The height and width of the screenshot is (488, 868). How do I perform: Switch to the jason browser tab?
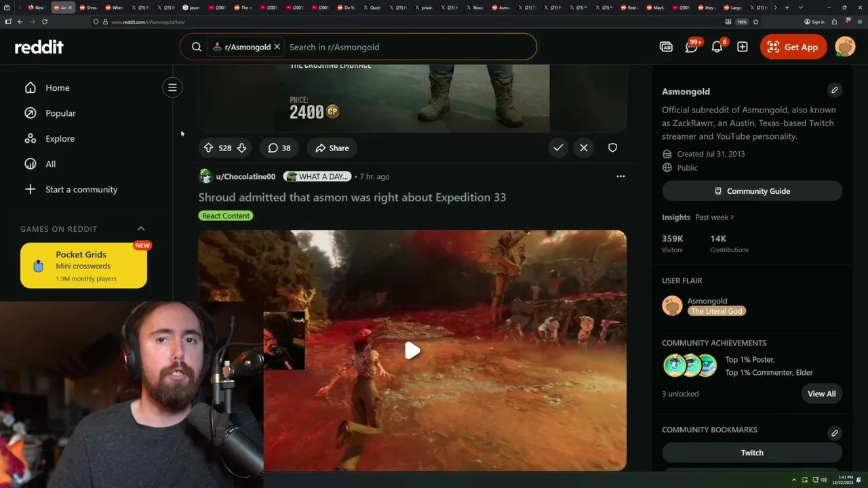pos(191,7)
